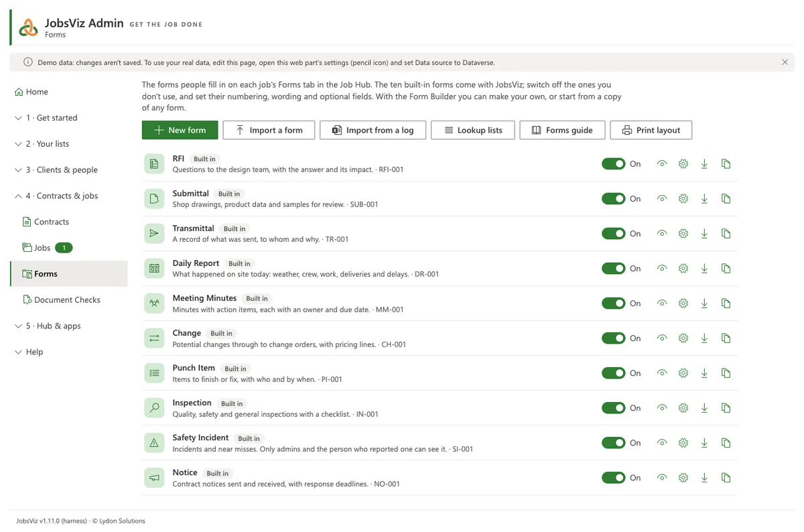Expand 3 · Clients & people section
Viewport: 804px width, 532px height.
coord(69,170)
